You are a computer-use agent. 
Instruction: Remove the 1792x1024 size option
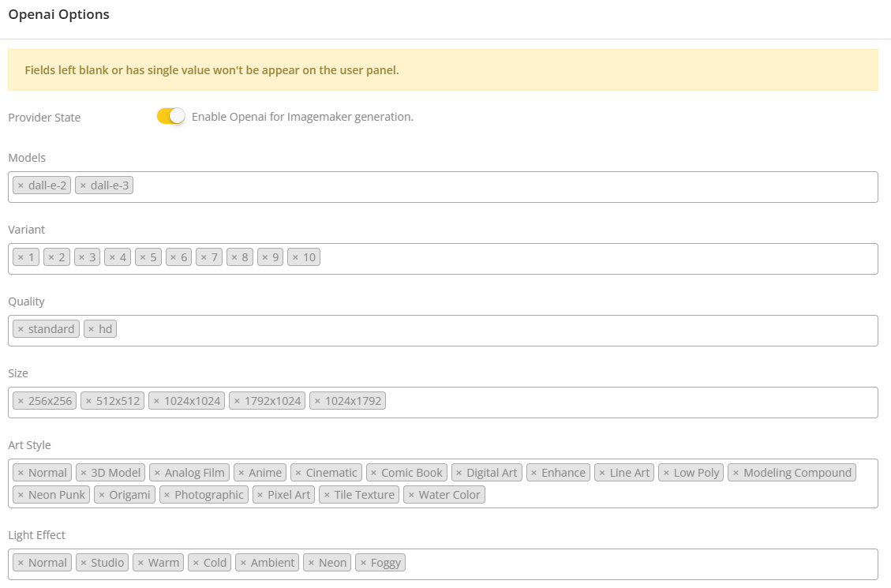(x=237, y=401)
